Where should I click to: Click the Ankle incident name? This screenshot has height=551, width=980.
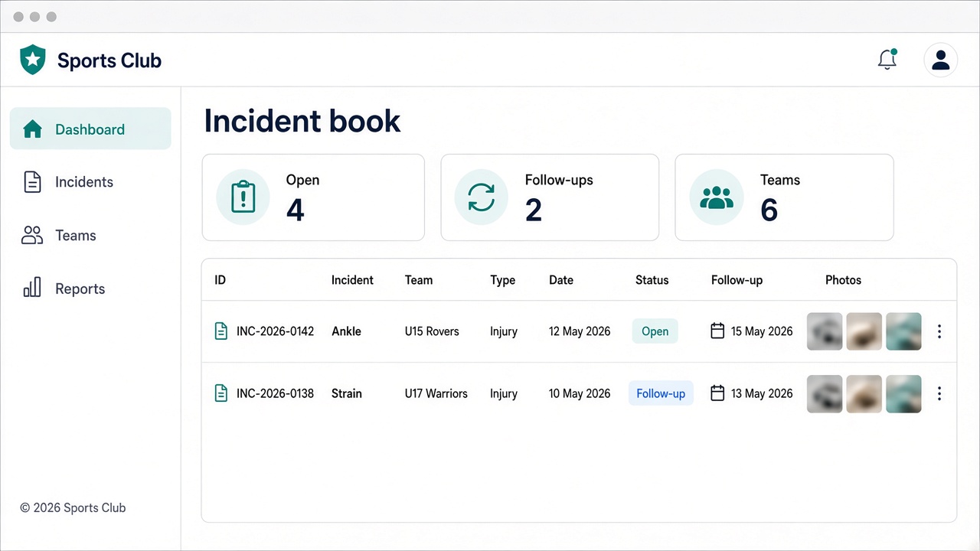(x=346, y=331)
